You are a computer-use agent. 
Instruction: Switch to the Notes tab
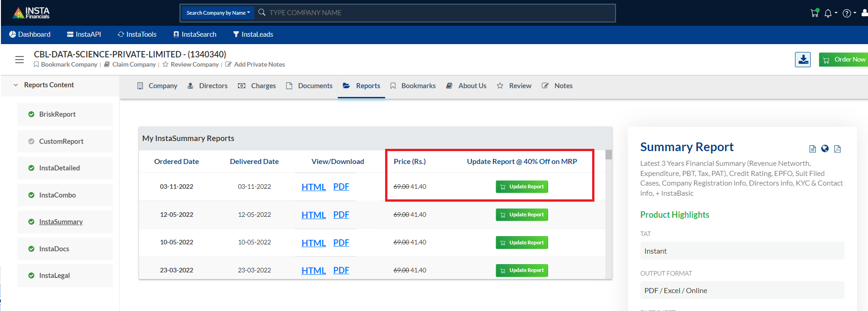coord(557,86)
